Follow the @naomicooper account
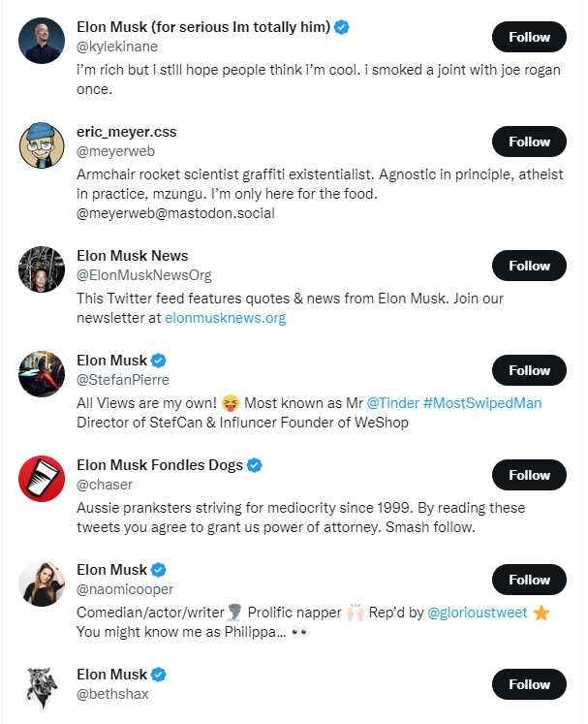The image size is (588, 724). [529, 580]
